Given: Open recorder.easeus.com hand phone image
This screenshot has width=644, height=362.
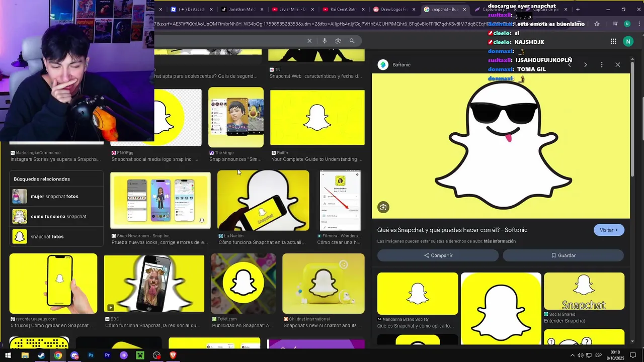Looking at the screenshot, I should tap(53, 284).
